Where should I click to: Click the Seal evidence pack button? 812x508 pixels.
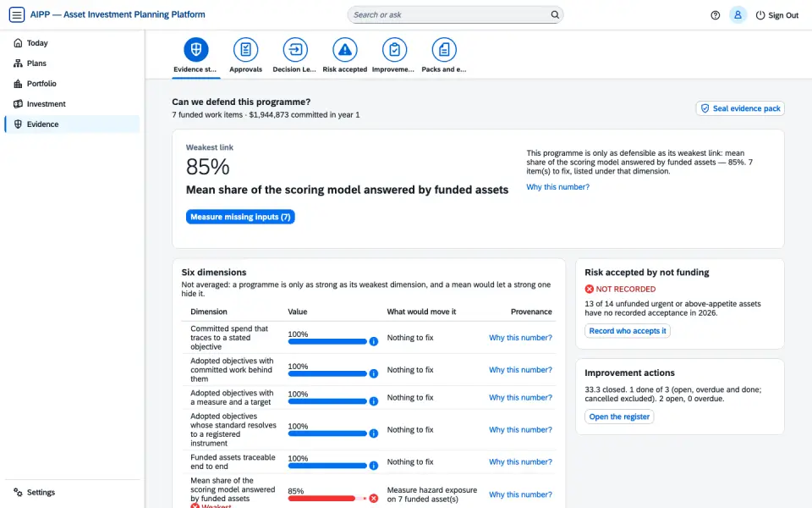[x=740, y=108]
